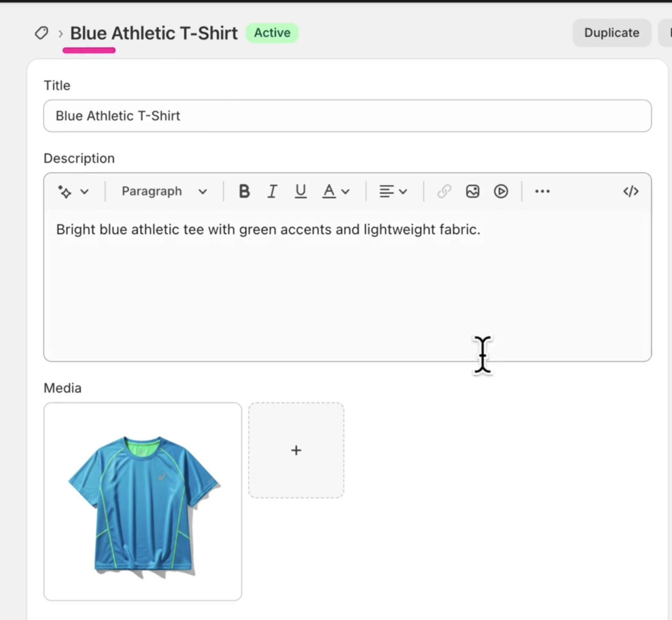This screenshot has height=620, width=672.
Task: Click the Description section label
Action: pos(79,158)
